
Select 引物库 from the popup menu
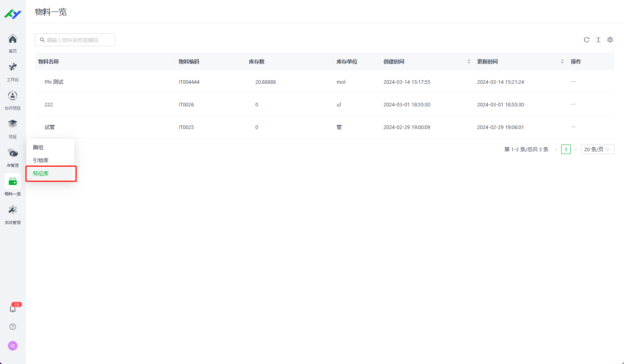click(x=41, y=160)
